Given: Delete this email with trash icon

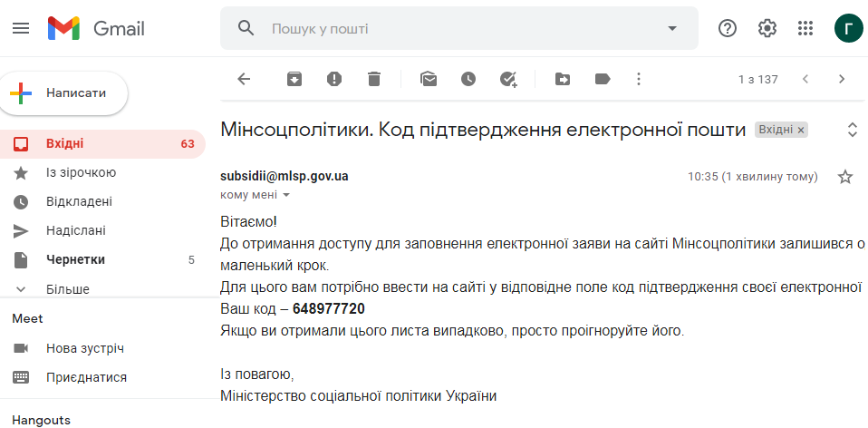Looking at the screenshot, I should pyautogui.click(x=374, y=79).
